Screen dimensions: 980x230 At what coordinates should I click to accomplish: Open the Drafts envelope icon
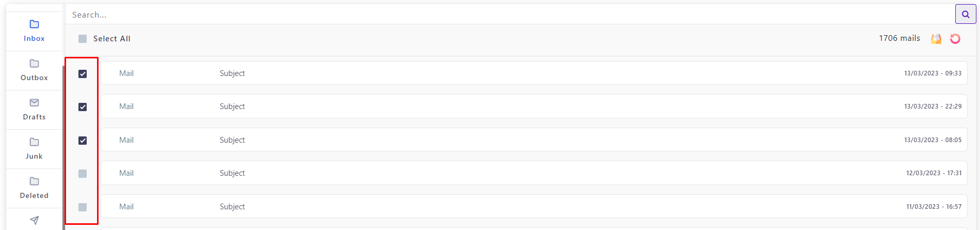click(34, 103)
